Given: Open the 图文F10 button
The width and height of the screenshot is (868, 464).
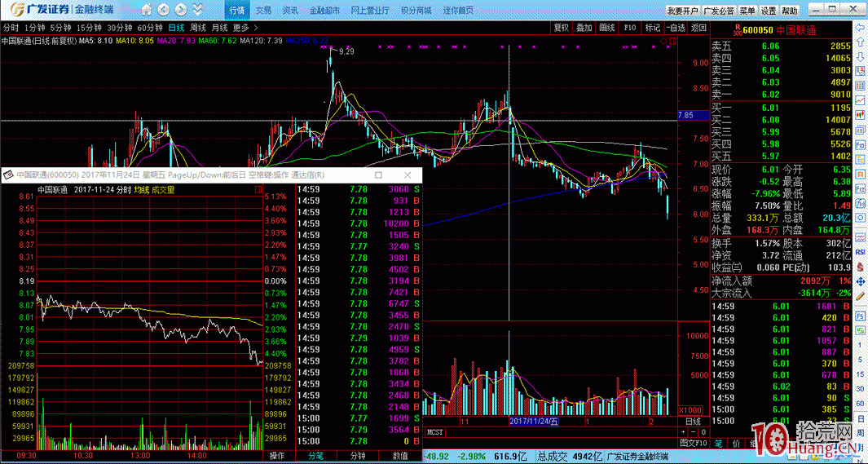Looking at the screenshot, I should click(x=693, y=443).
